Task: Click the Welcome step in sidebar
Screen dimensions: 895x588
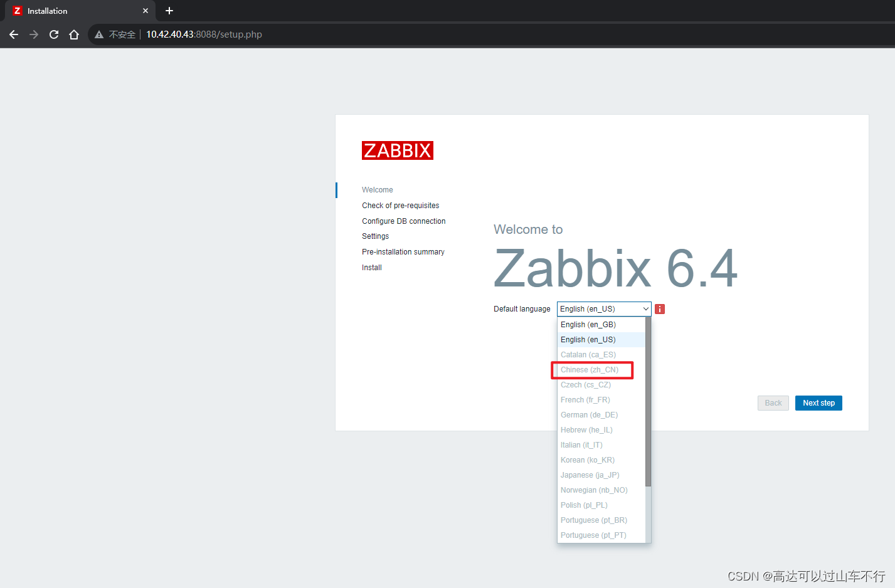Action: click(x=378, y=190)
